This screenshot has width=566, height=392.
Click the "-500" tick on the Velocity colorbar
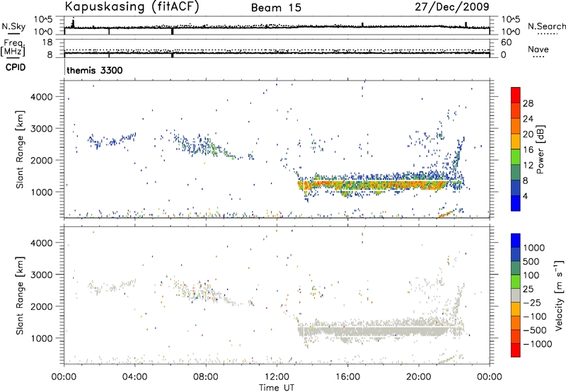tap(535, 330)
